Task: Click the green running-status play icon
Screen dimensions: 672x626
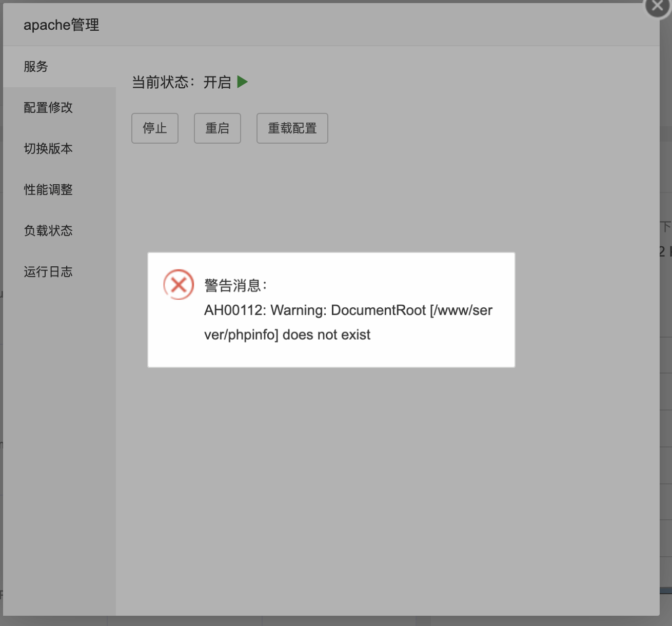Action: coord(243,82)
